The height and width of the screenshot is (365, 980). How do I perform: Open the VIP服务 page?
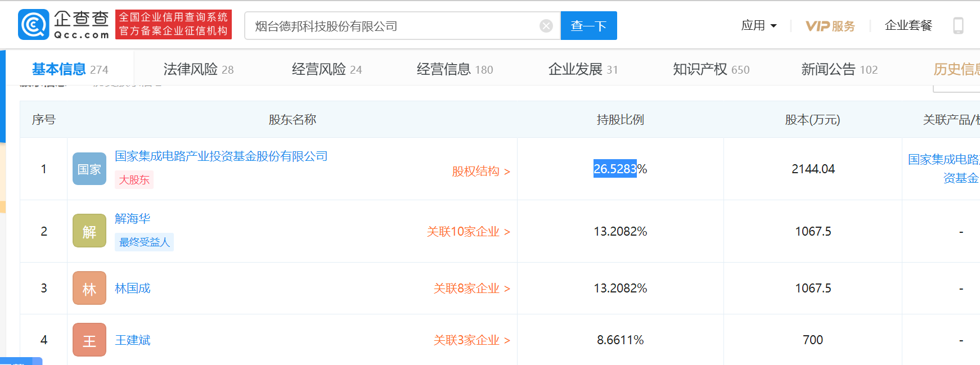(830, 26)
